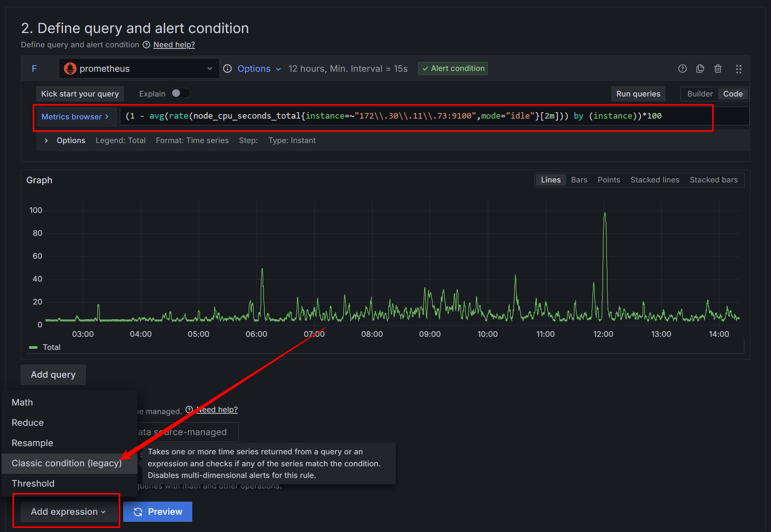The width and height of the screenshot is (771, 532).
Task: Duplicate query F with copy icon
Action: (x=700, y=69)
